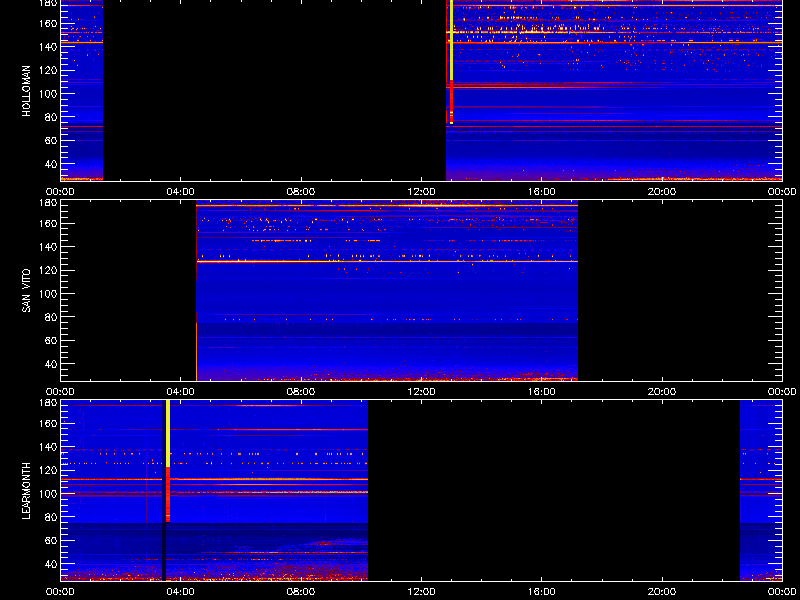800x600 pixels.
Task: Select the yellow burst stripe in Learmonth spectrogram
Action: pyautogui.click(x=168, y=434)
